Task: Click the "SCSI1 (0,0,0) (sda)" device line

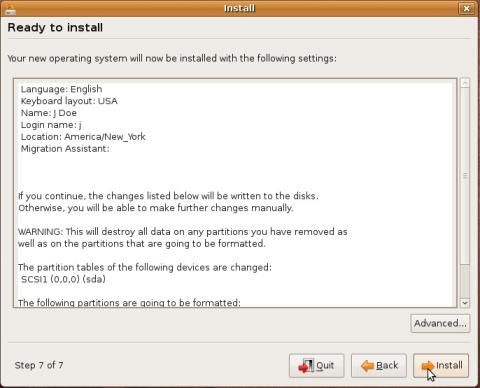Action: [x=63, y=279]
